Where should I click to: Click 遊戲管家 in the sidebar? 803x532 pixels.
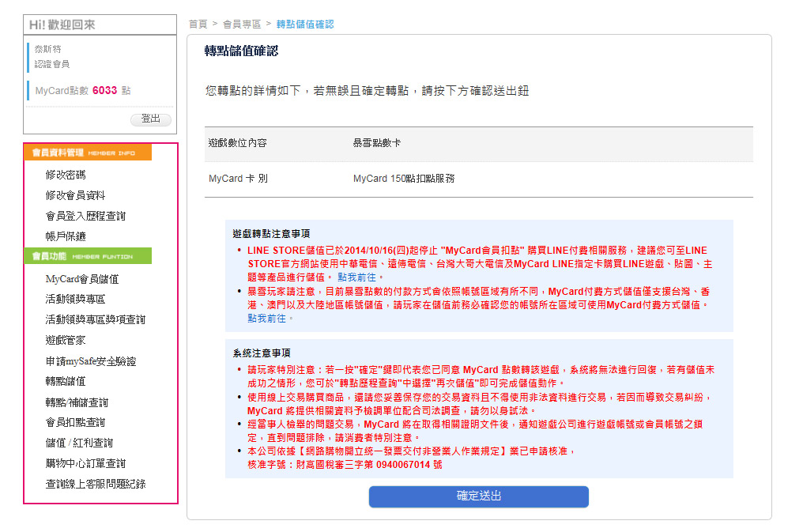(x=66, y=340)
